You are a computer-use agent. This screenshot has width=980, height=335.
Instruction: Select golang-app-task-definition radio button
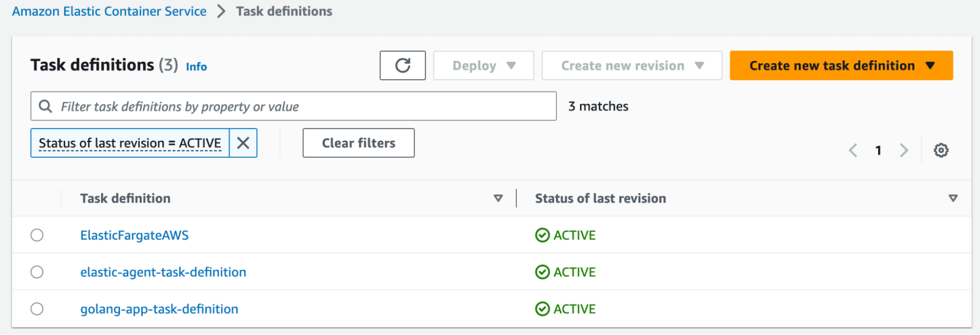click(37, 309)
